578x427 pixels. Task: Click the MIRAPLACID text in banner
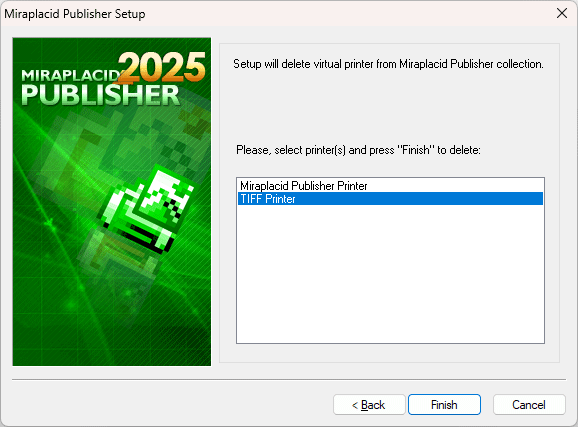(x=70, y=75)
